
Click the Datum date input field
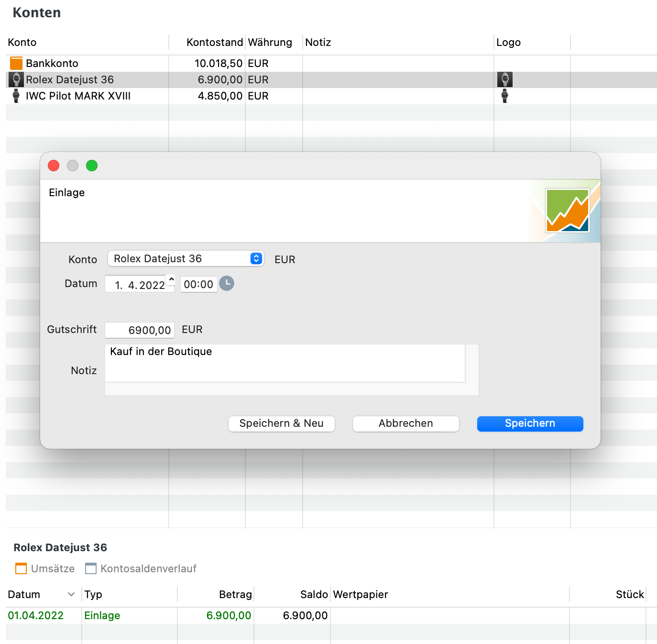tap(140, 284)
